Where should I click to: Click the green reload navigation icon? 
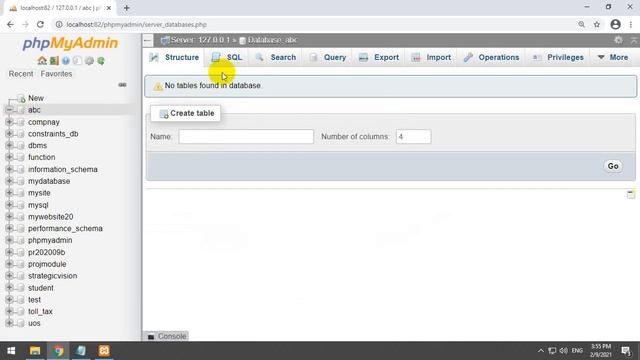pos(101,61)
